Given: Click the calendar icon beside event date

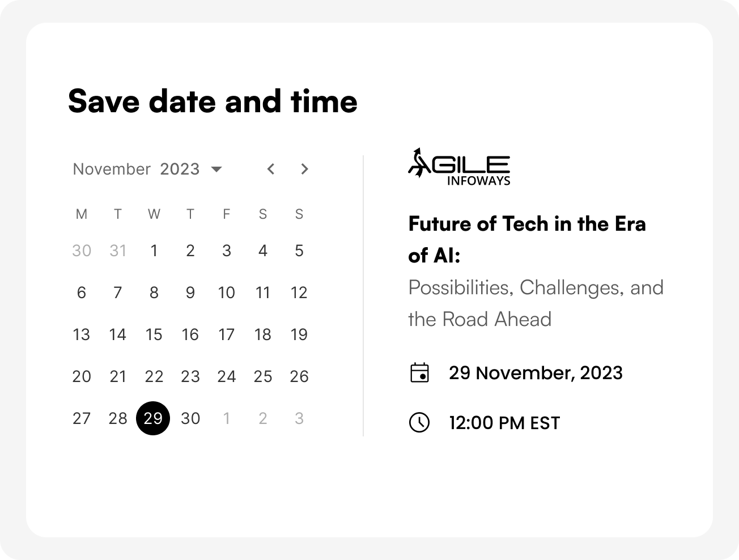Looking at the screenshot, I should click(419, 373).
